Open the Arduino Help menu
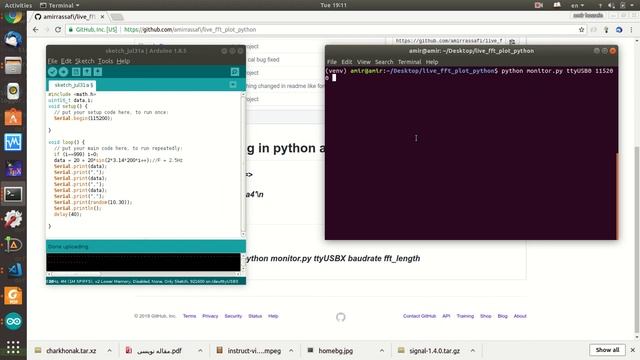The width and height of the screenshot is (640, 360). [123, 61]
